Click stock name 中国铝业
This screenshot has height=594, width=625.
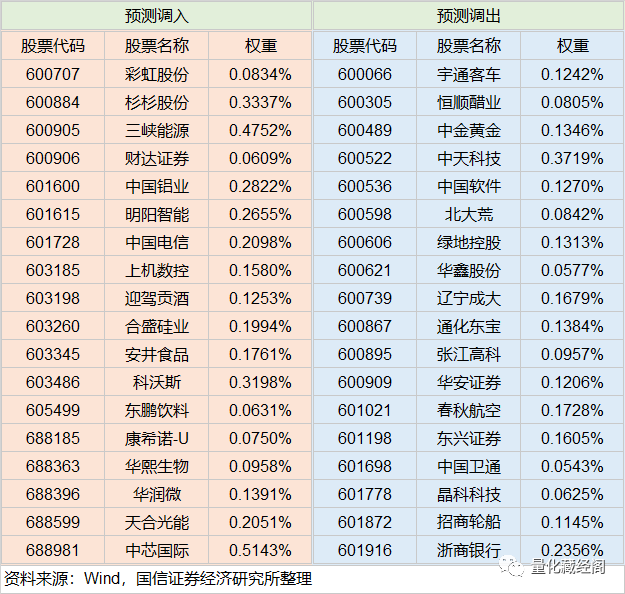pos(157,187)
